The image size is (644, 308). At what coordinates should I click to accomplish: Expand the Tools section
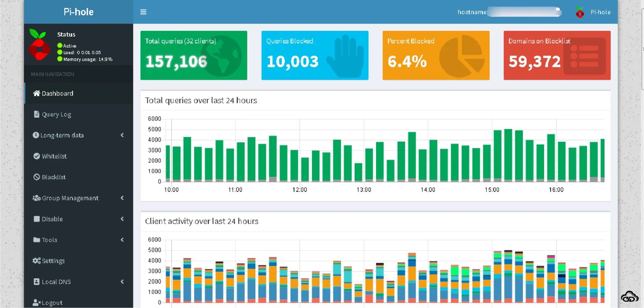coord(123,240)
